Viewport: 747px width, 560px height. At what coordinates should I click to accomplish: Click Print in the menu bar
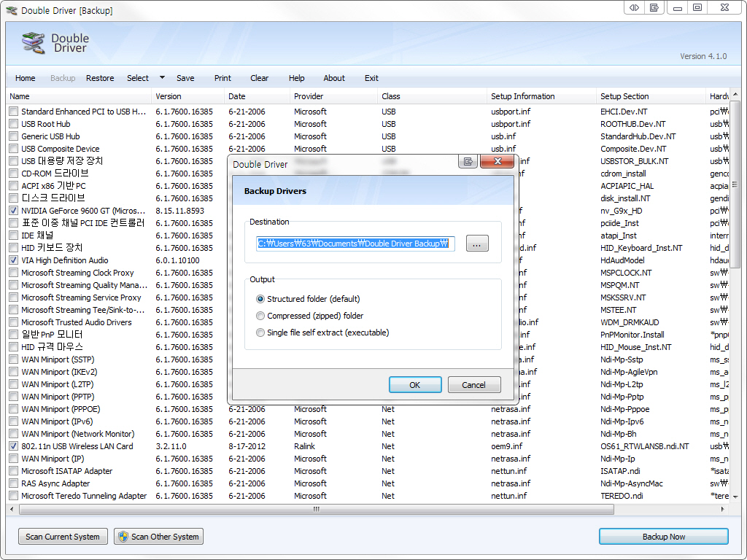222,78
